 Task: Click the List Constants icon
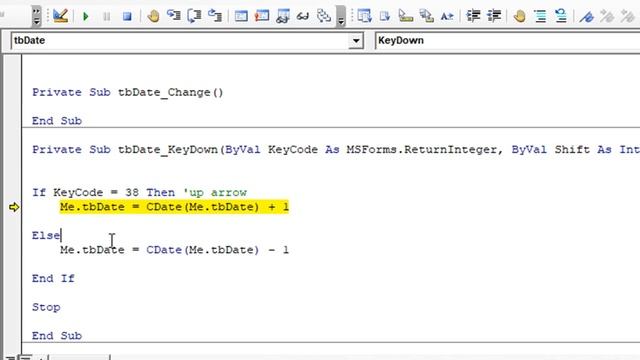pos(385,16)
